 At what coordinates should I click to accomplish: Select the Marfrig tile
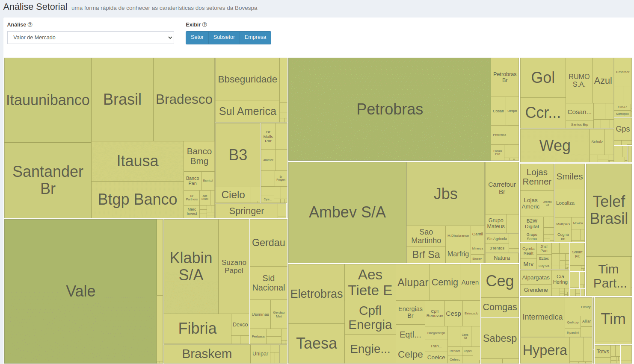(458, 254)
